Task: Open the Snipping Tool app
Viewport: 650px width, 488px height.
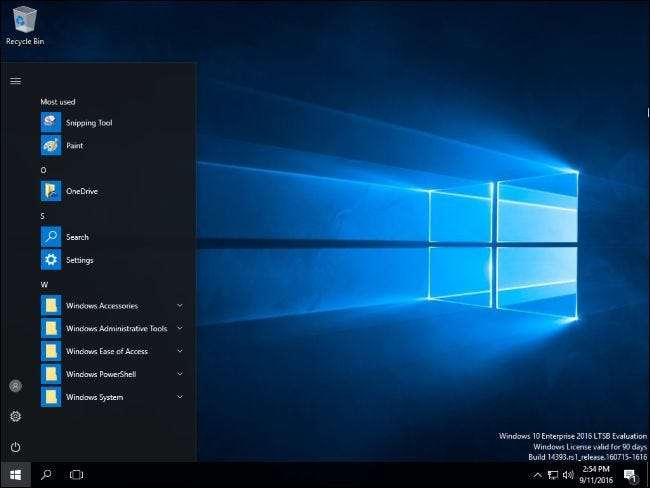Action: pos(88,122)
